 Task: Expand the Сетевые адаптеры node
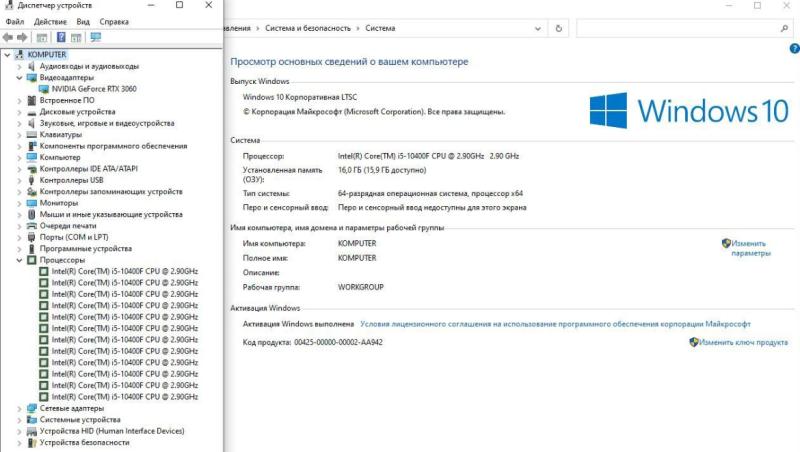tap(19, 408)
